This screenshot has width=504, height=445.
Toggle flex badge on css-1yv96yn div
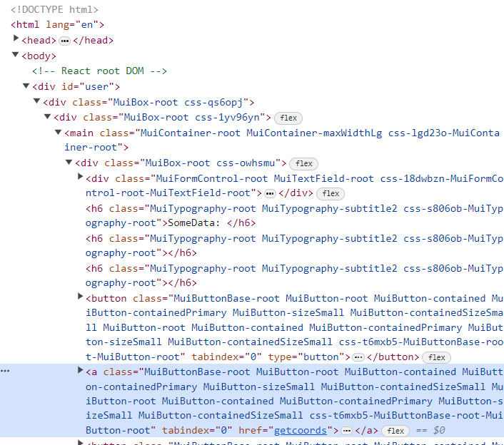coord(288,118)
